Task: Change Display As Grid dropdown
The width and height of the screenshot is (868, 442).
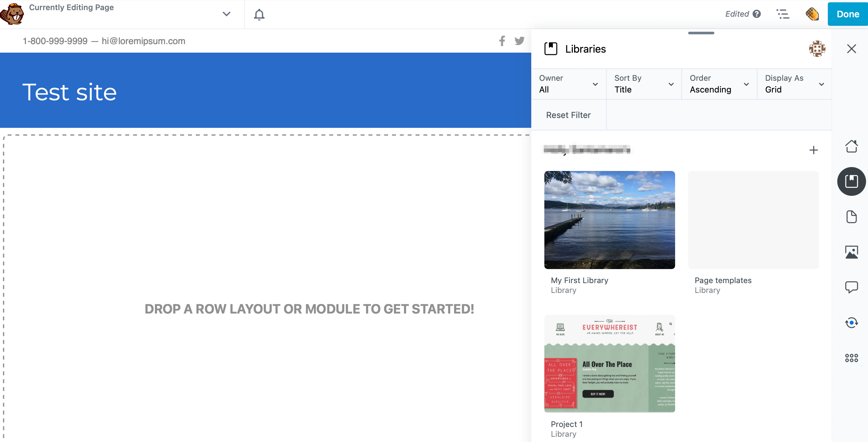Action: (794, 84)
